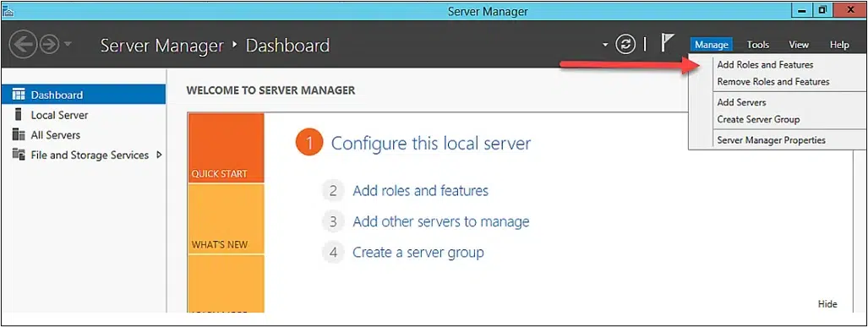Select Dashboard in the sidebar

tap(84, 95)
